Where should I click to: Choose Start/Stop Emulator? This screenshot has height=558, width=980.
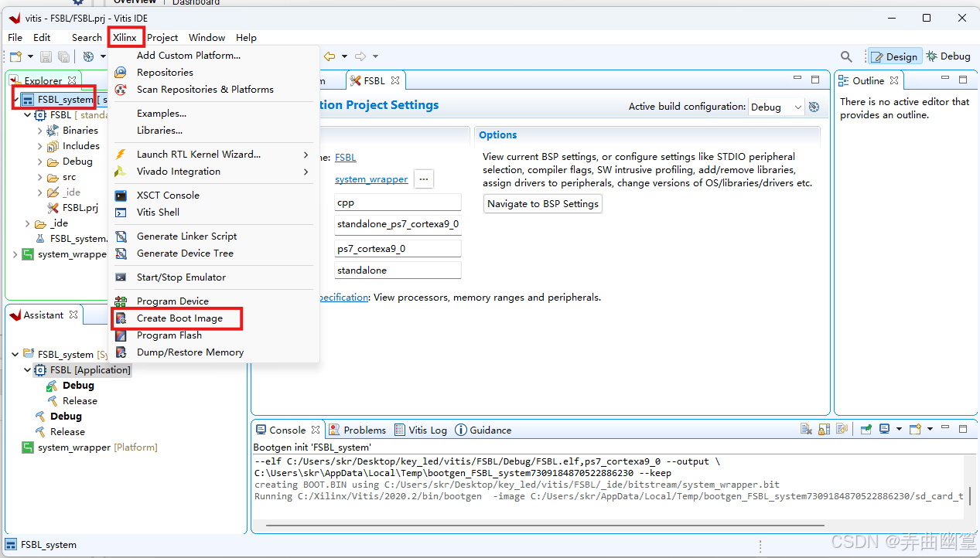[x=181, y=277]
